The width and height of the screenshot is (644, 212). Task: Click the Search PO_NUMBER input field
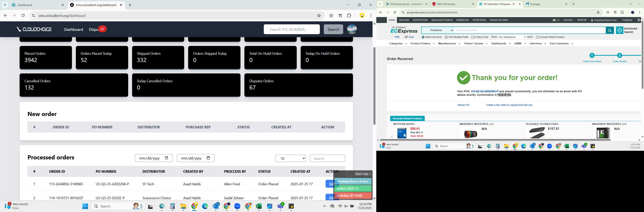coord(291,29)
